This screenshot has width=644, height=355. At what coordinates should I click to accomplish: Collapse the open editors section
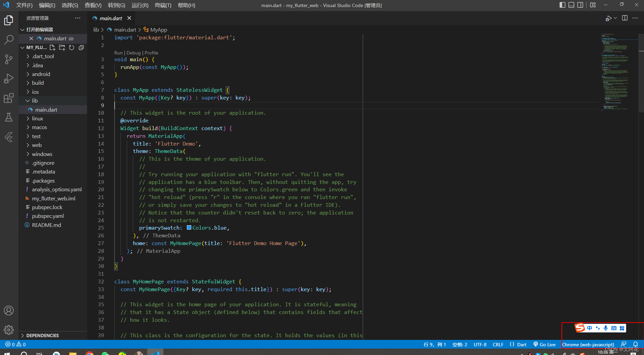point(53,30)
